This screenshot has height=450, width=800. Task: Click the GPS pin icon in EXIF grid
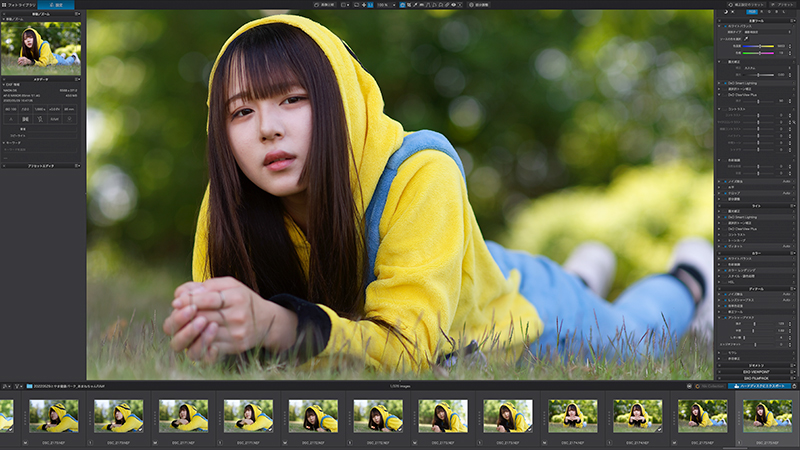click(69, 119)
